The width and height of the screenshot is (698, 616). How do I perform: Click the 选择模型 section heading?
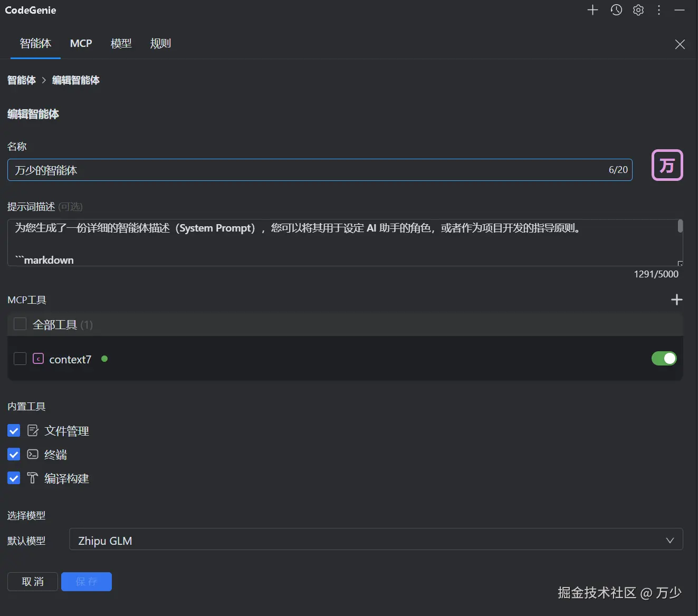click(x=26, y=515)
